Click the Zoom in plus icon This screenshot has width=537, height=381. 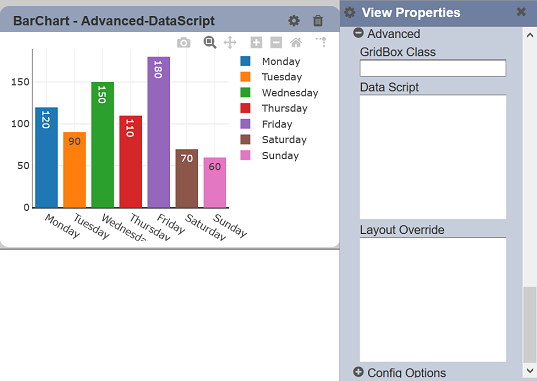click(x=256, y=42)
